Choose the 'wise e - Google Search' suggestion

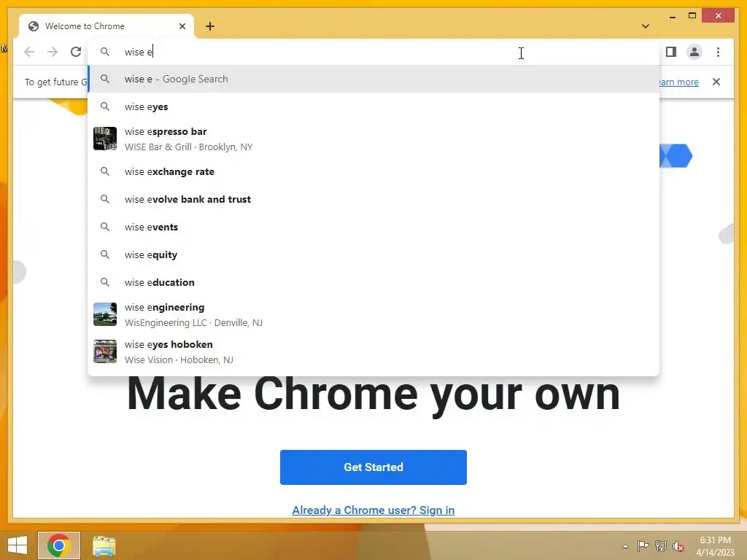click(x=373, y=79)
